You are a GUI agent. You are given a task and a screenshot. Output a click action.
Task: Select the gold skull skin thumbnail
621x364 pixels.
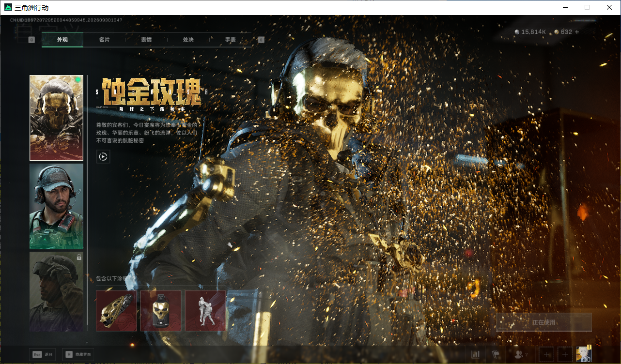57,118
